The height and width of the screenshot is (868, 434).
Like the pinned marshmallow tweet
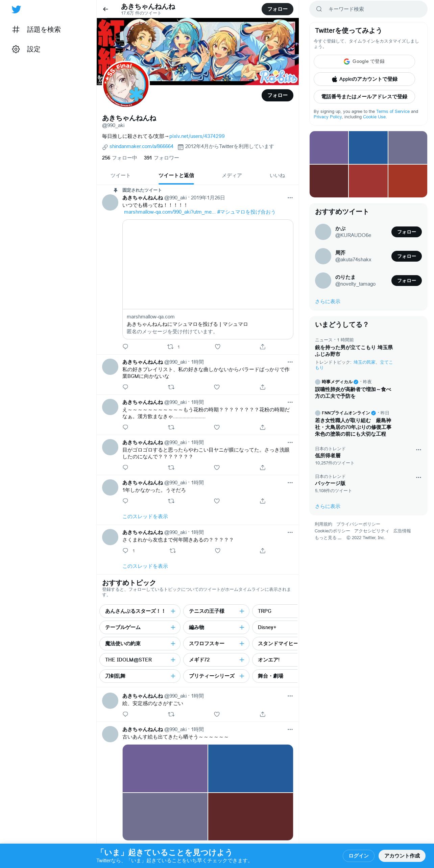click(x=218, y=346)
